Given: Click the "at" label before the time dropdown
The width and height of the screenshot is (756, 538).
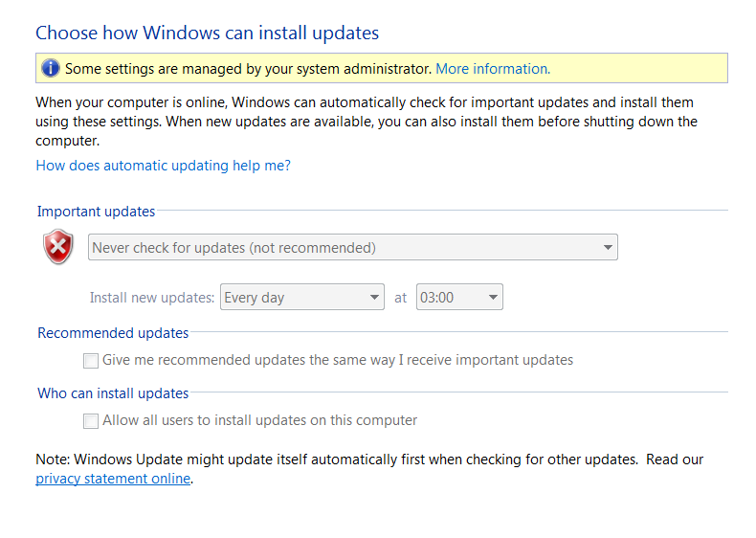Looking at the screenshot, I should point(401,298).
